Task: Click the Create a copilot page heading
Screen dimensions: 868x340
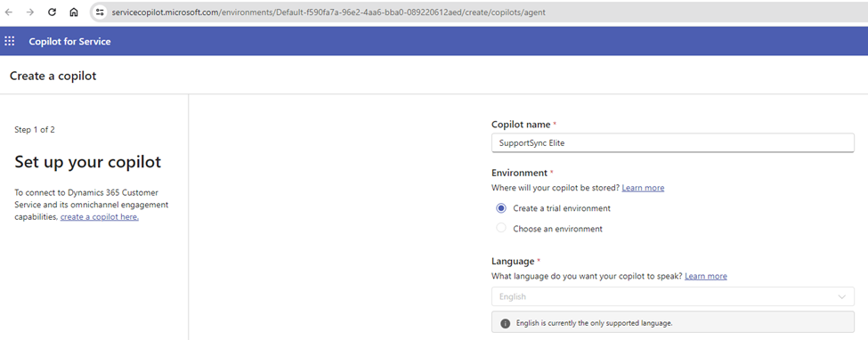Action: click(x=53, y=76)
